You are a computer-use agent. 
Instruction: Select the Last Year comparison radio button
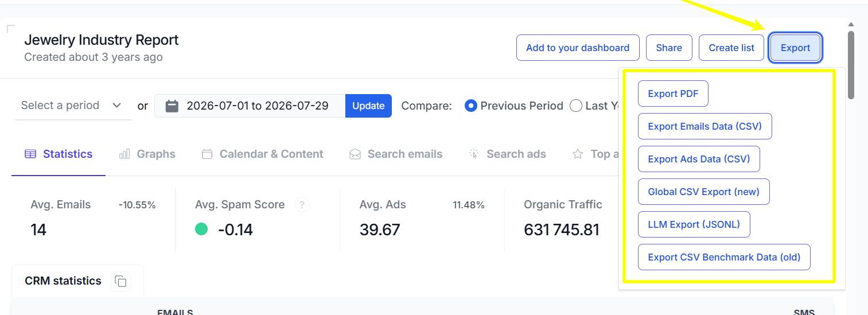(576, 106)
